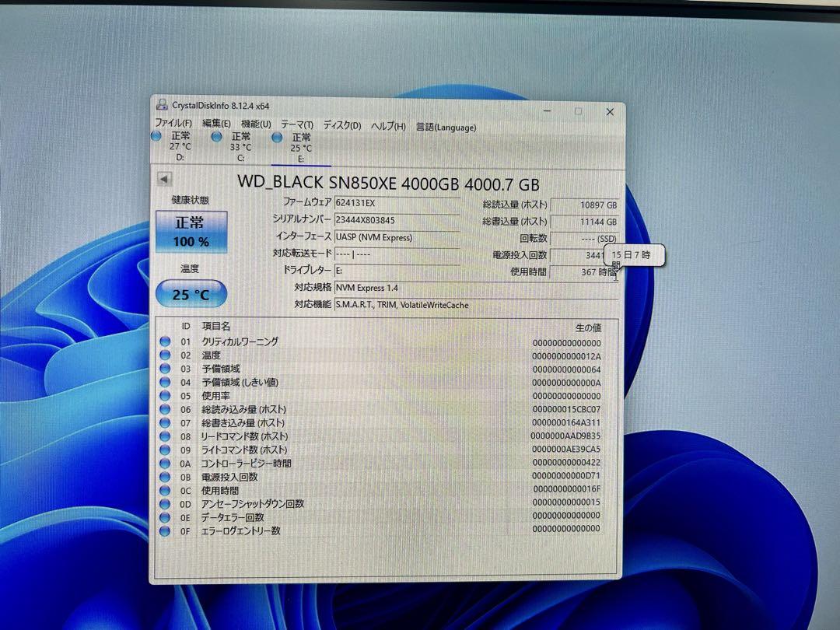Click raw value 0000000000012A

tap(566, 356)
